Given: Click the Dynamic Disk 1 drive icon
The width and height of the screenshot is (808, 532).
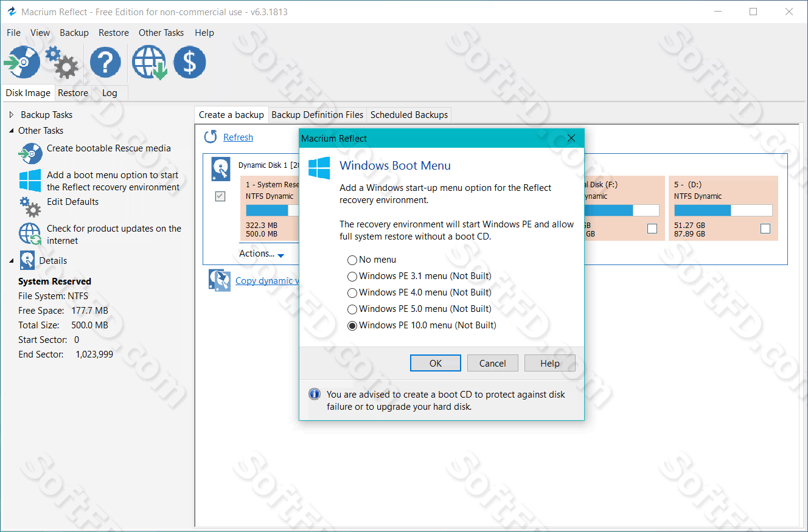Looking at the screenshot, I should 221,169.
